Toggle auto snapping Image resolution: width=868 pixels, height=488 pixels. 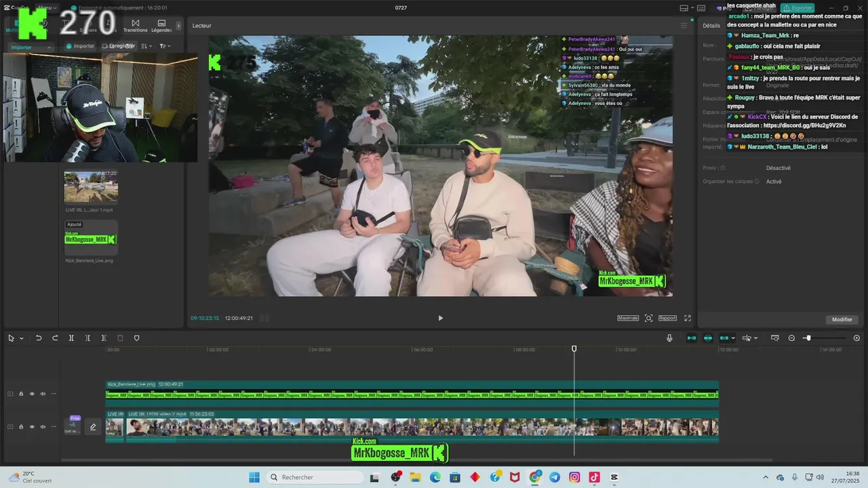pyautogui.click(x=708, y=338)
